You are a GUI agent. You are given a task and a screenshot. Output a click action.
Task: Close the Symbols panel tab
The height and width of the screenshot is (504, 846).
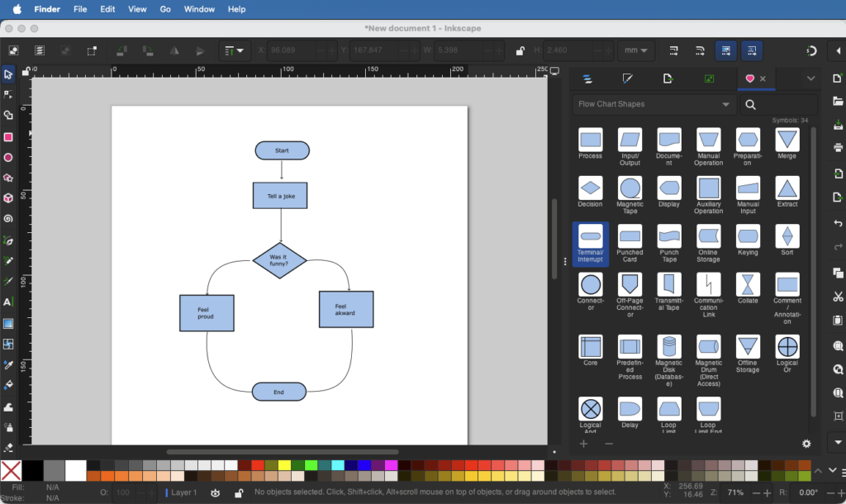tap(763, 79)
